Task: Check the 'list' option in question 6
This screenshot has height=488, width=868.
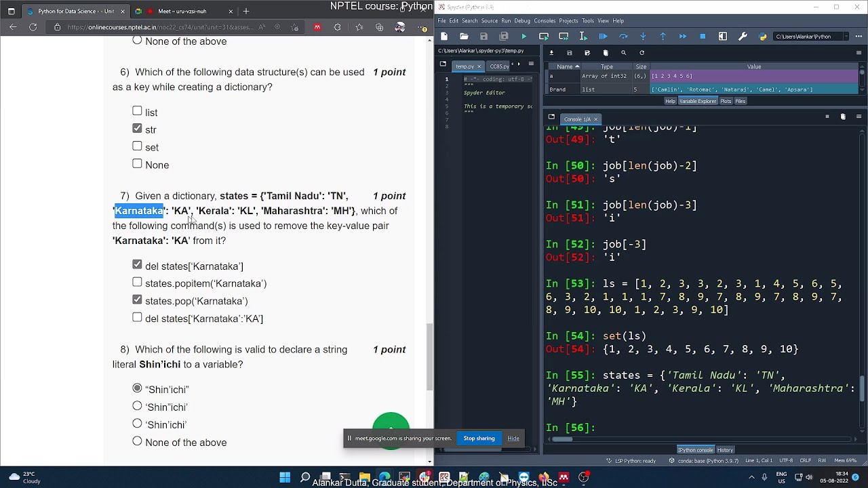Action: pos(137,111)
